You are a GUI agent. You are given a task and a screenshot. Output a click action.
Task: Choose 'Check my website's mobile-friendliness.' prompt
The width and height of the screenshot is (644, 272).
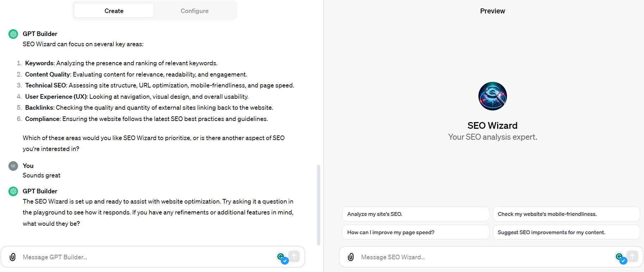(x=566, y=214)
